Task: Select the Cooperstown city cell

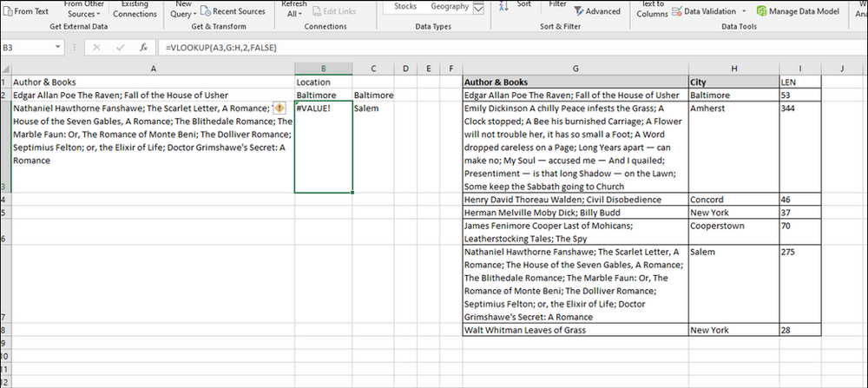Action: pyautogui.click(x=734, y=232)
